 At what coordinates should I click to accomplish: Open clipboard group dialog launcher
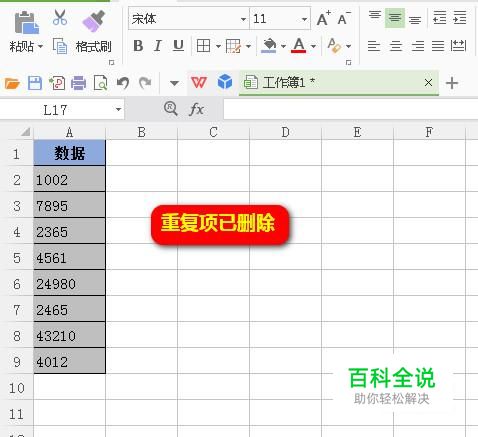[x=112, y=62]
